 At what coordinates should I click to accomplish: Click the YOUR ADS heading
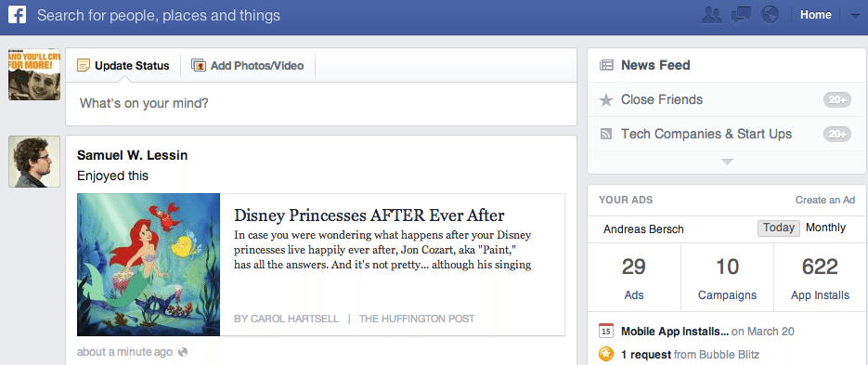coord(626,200)
